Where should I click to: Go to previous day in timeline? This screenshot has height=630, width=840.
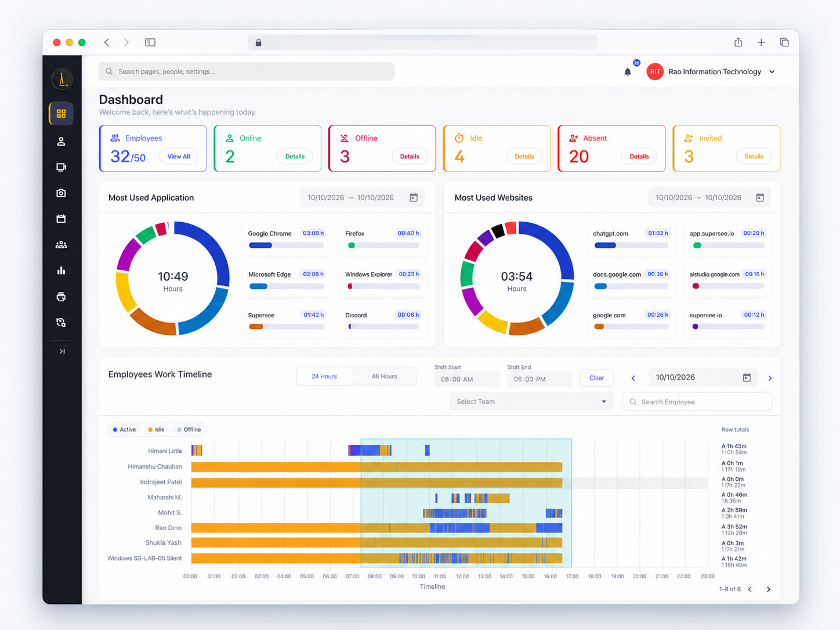coord(633,378)
